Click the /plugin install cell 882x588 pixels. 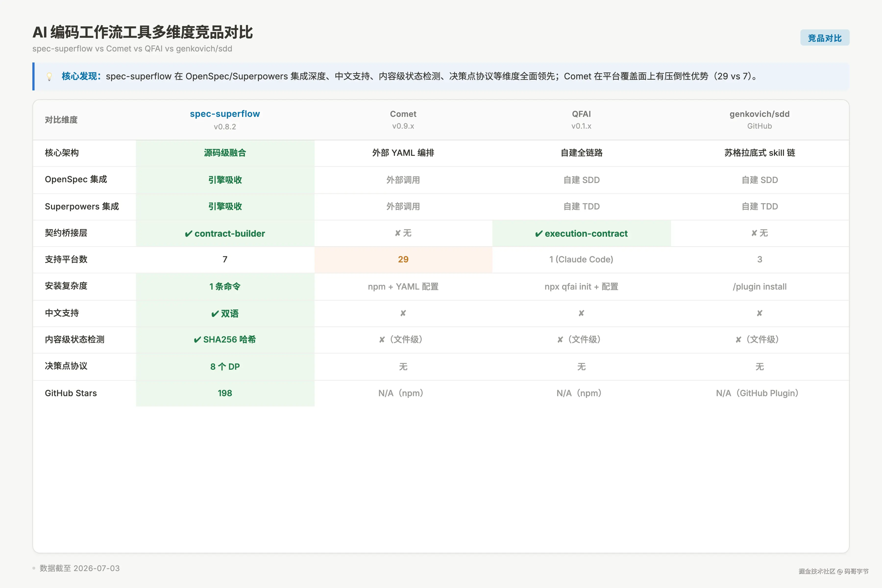pyautogui.click(x=759, y=287)
